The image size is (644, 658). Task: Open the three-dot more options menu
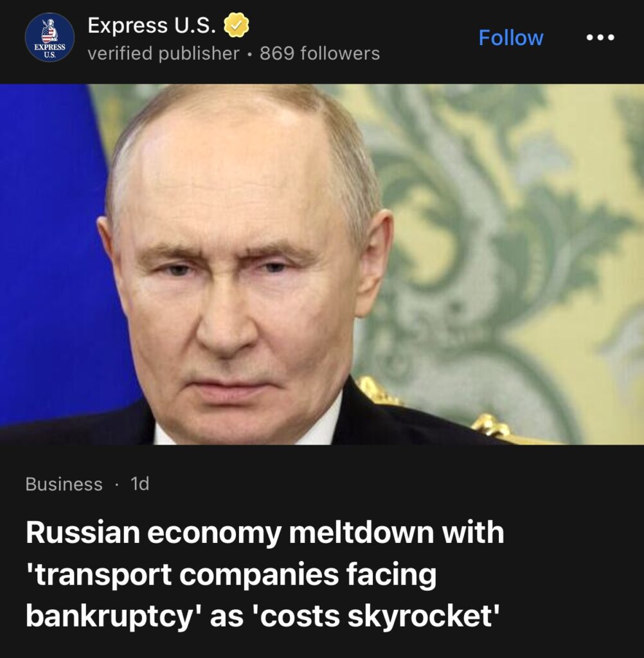pyautogui.click(x=600, y=37)
